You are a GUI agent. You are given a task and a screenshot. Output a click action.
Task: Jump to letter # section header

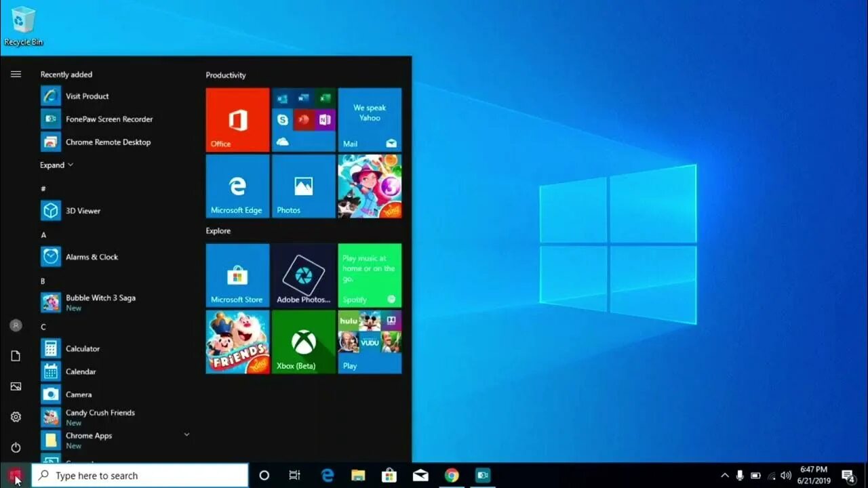(x=43, y=189)
